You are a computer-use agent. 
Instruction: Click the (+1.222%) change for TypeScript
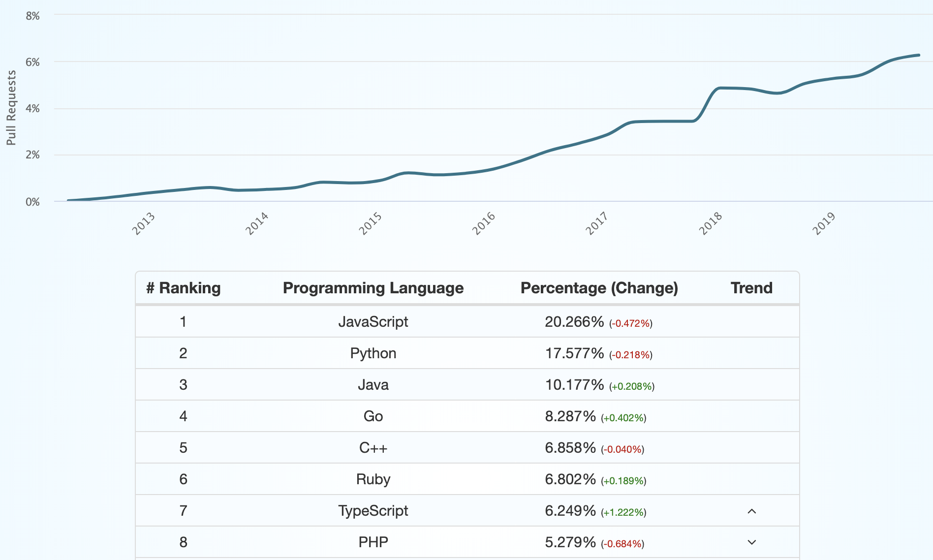pyautogui.click(x=623, y=512)
